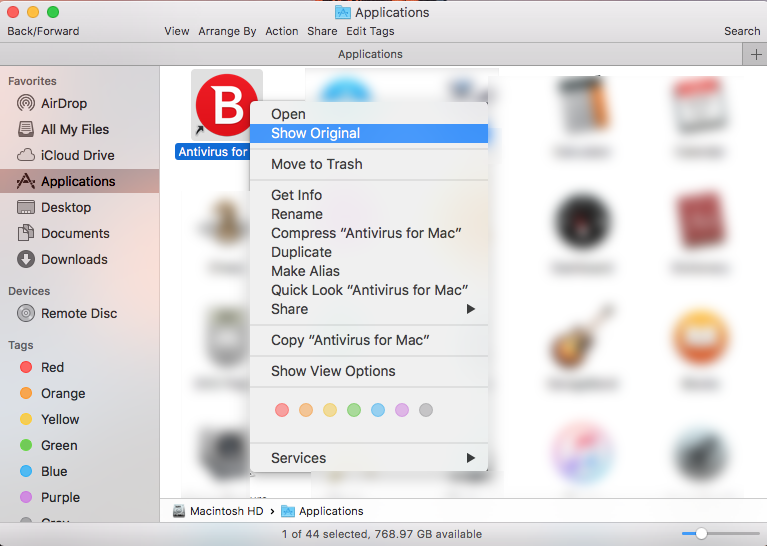The image size is (767, 546).
Task: Click the Macintosh HD path bar icon
Action: (179, 511)
